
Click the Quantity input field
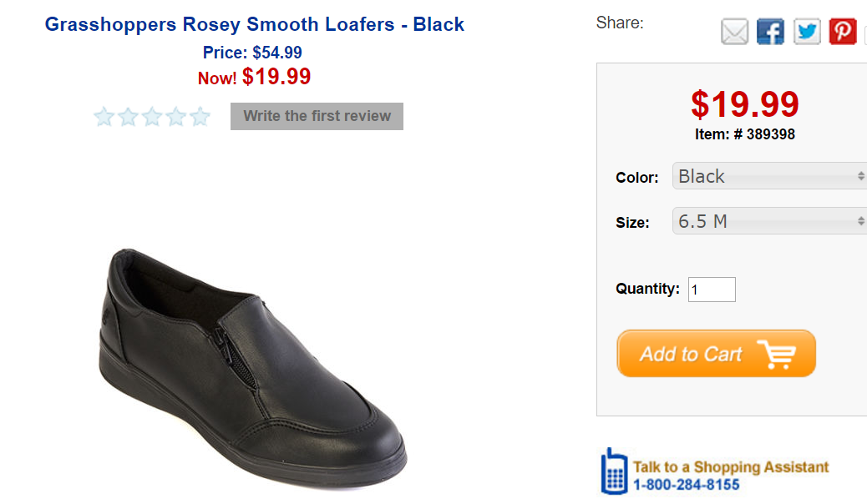(712, 290)
